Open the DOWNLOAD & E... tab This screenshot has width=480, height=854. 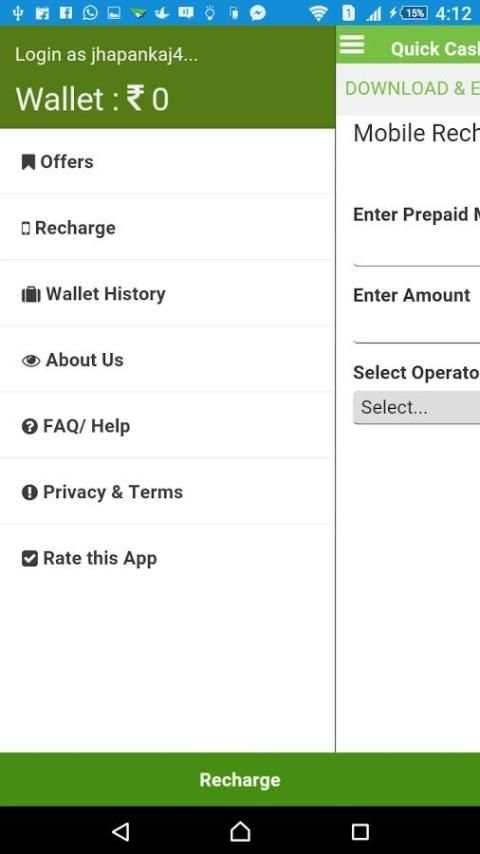[x=412, y=88]
